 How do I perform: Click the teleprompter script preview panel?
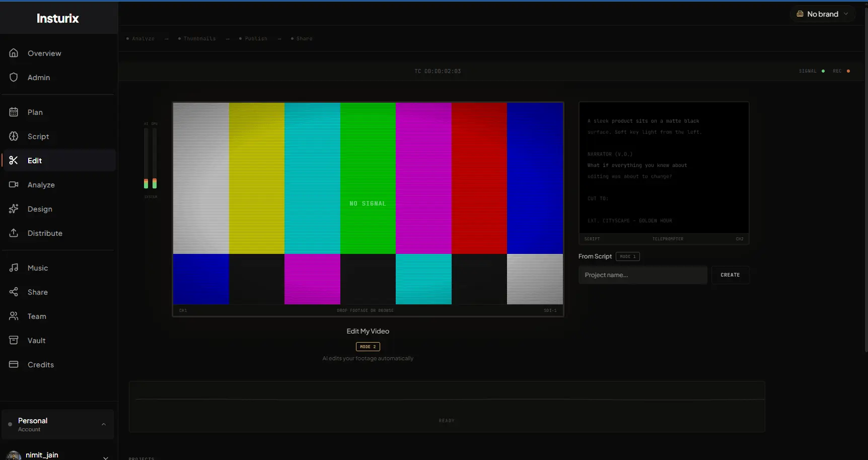pyautogui.click(x=664, y=168)
